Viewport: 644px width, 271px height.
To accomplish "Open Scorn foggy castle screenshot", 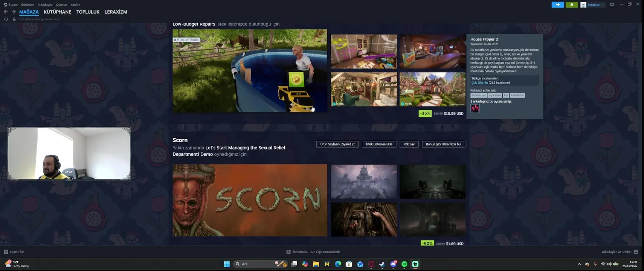I will (x=364, y=182).
